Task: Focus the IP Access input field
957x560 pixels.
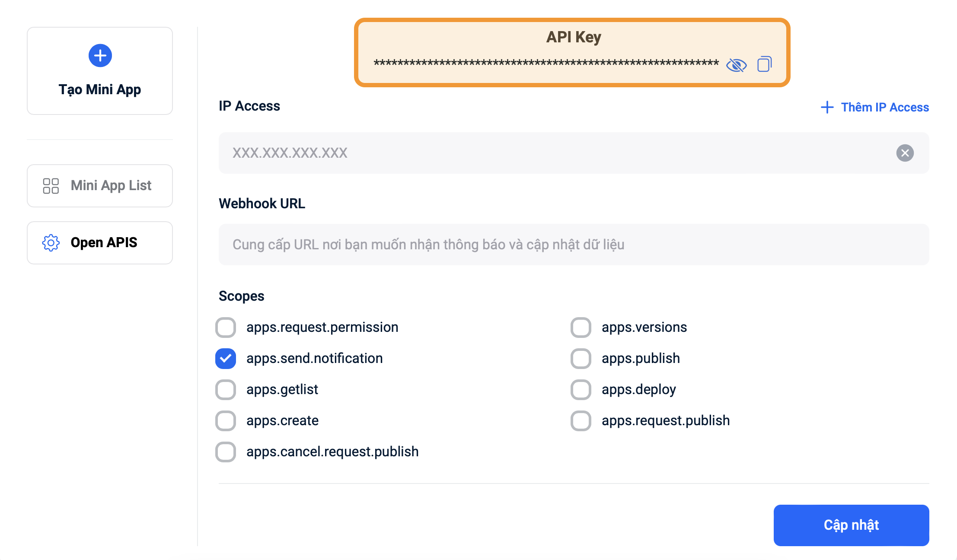Action: pyautogui.click(x=553, y=153)
